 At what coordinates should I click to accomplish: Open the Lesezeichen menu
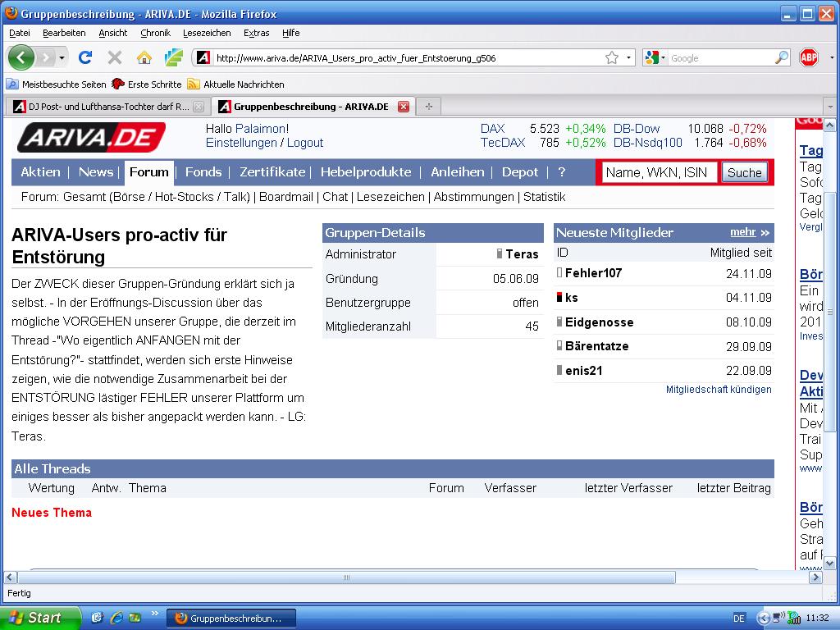click(207, 33)
